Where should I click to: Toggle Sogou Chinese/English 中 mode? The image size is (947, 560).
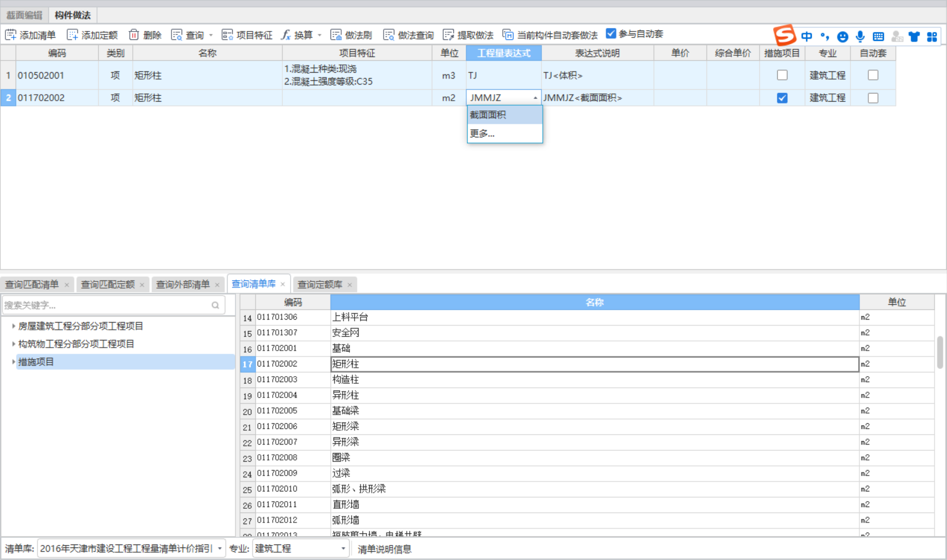(x=806, y=36)
